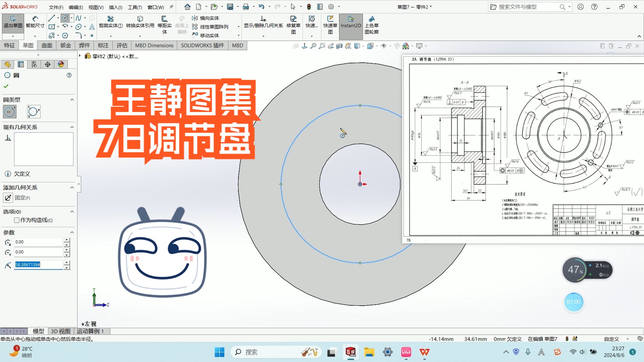644x362 pixels.
Task: Open DisplayManager color ball tab
Action: tap(61, 64)
